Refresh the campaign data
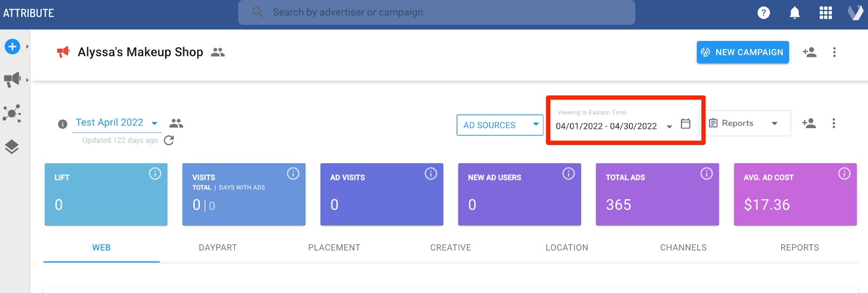This screenshot has width=868, height=293. point(169,140)
